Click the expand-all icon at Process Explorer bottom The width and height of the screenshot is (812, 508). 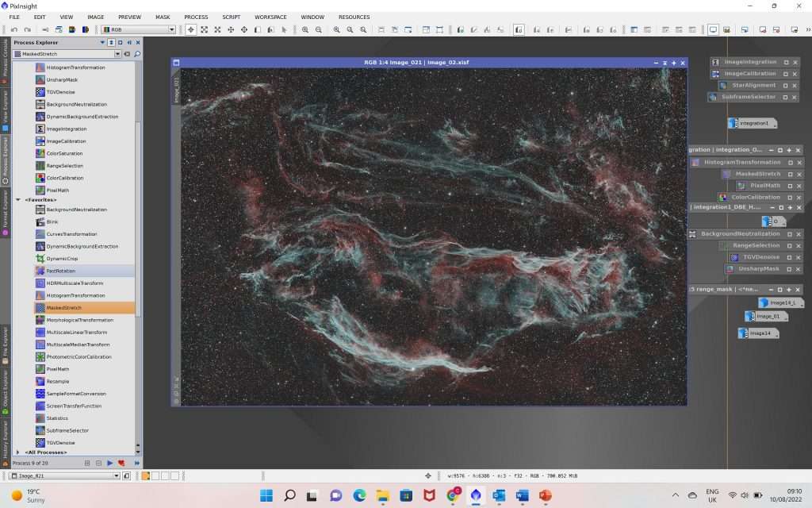click(87, 463)
